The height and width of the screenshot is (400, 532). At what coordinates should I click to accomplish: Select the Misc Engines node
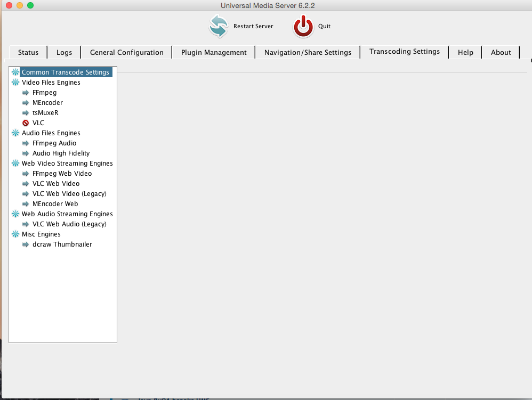[x=41, y=234]
